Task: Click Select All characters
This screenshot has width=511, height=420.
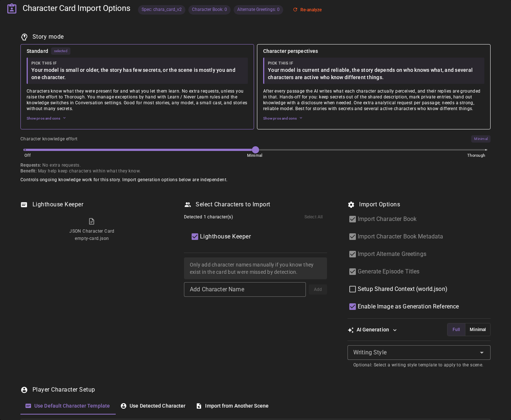Action: coord(314,217)
